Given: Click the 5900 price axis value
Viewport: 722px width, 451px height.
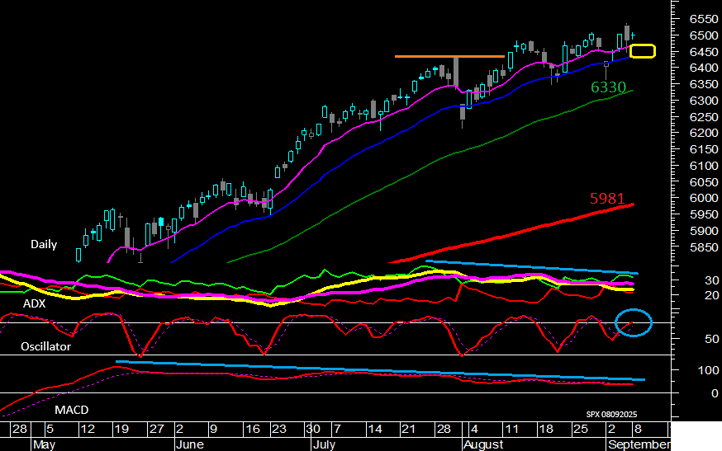Looking at the screenshot, I should click(704, 230).
